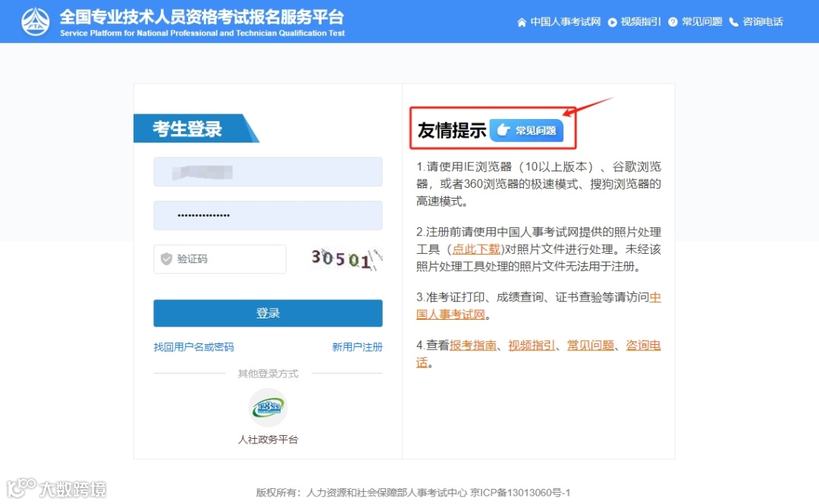This screenshot has height=504, width=819.
Task: Open 新用户注册 link
Action: pyautogui.click(x=357, y=347)
